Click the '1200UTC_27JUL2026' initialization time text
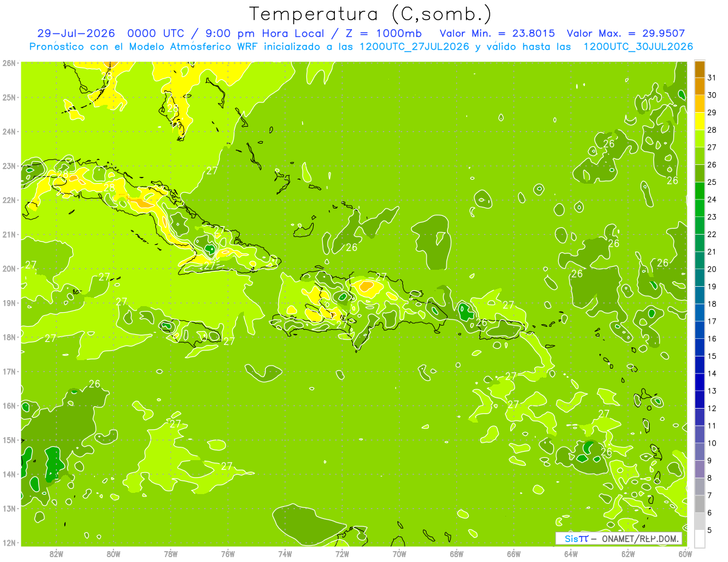The height and width of the screenshot is (562, 728). click(x=414, y=47)
